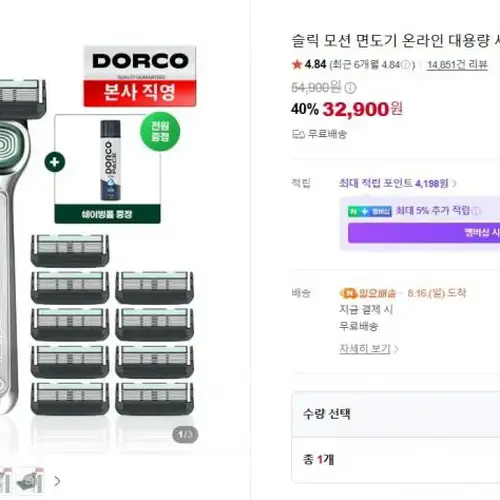Click the info icon next to 최근 6개월 4.84
The height and width of the screenshot is (500, 500).
click(406, 65)
